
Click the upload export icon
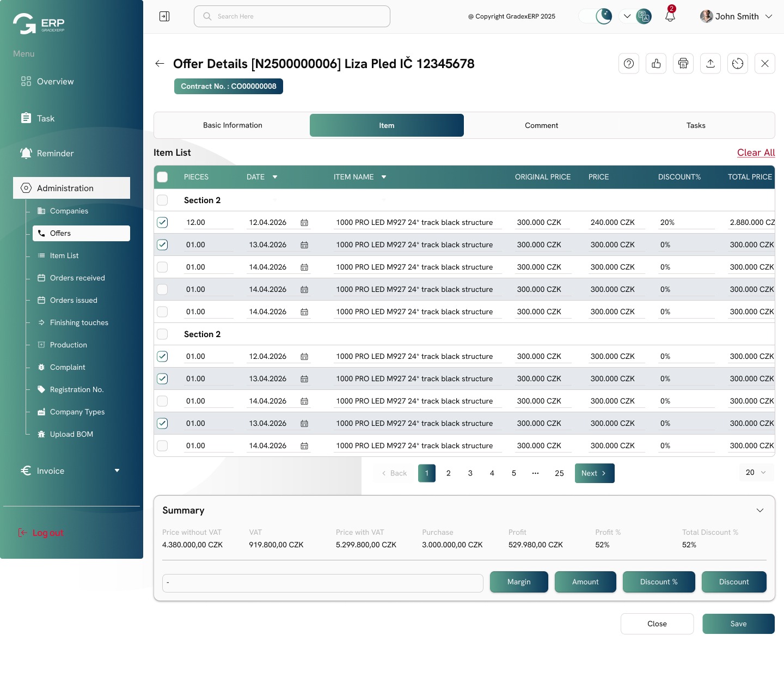point(710,64)
